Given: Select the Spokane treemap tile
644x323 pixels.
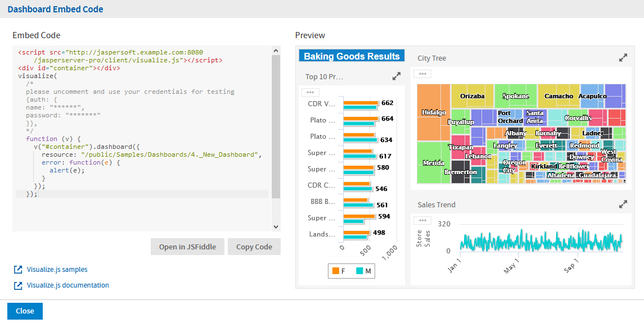Looking at the screenshot, I should pyautogui.click(x=516, y=96).
